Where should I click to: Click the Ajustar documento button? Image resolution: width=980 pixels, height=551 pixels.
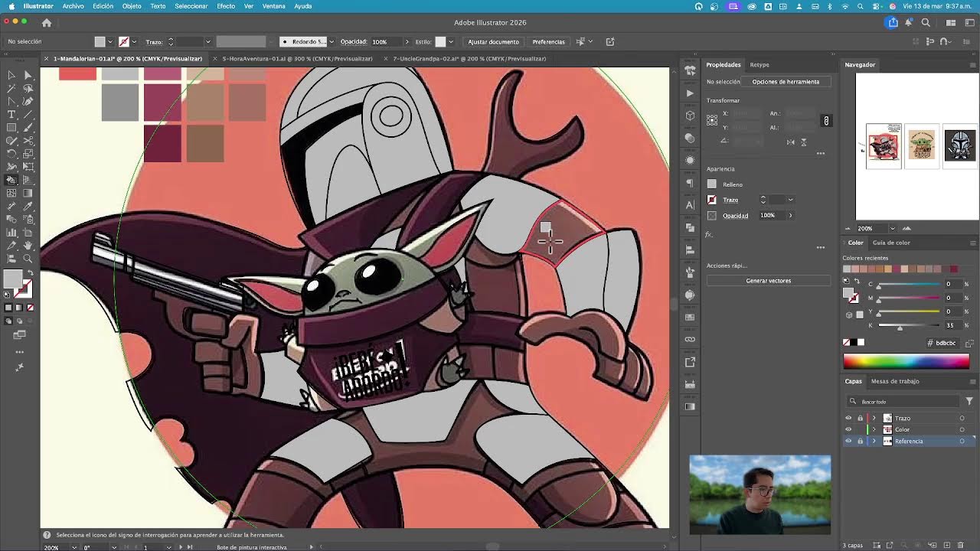coord(493,41)
